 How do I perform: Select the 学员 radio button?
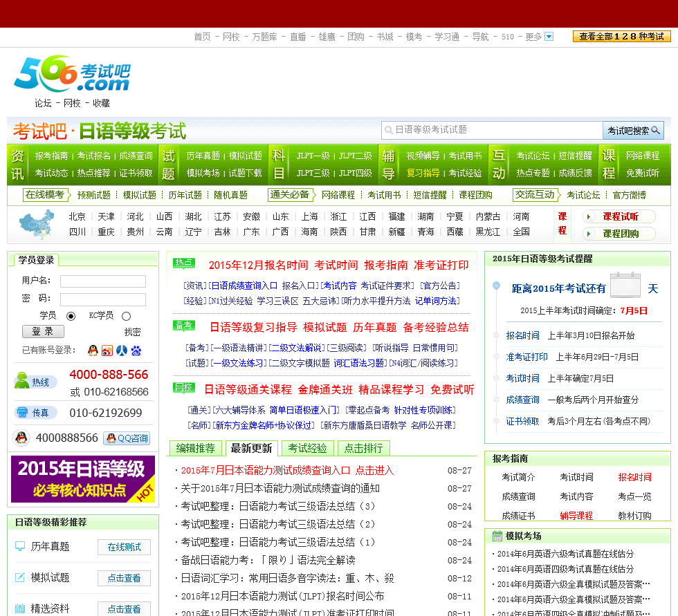(71, 316)
